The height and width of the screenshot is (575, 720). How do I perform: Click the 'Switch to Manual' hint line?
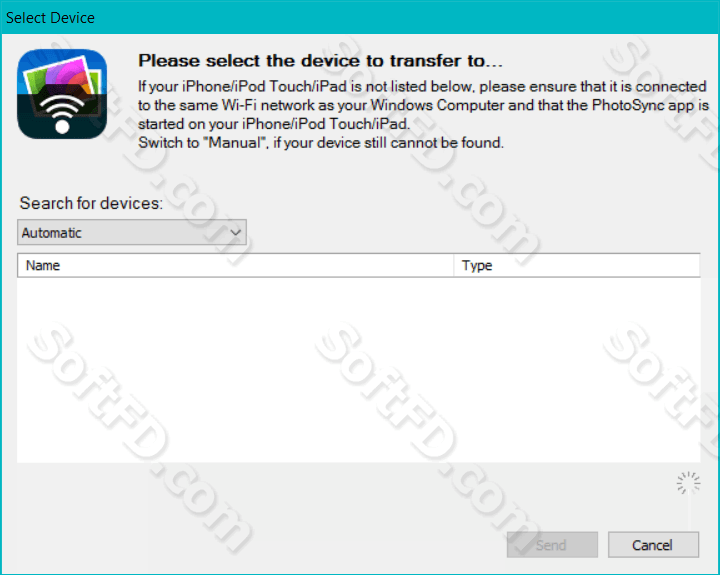coord(321,143)
